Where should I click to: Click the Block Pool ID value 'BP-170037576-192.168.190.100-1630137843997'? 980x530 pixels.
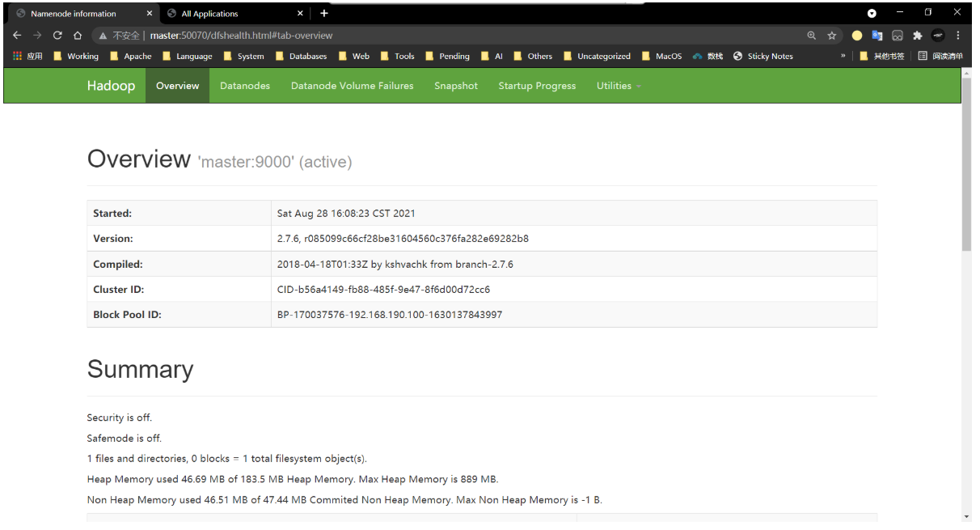pyautogui.click(x=390, y=314)
